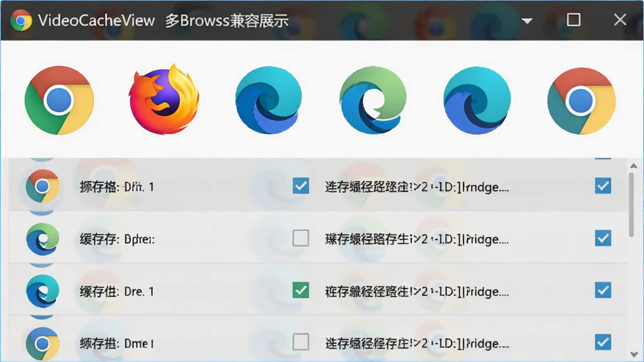This screenshot has height=362, width=644.
Task: Toggle the right-edge checkbox in the 'Dre. 1' row
Action: pyautogui.click(x=603, y=290)
